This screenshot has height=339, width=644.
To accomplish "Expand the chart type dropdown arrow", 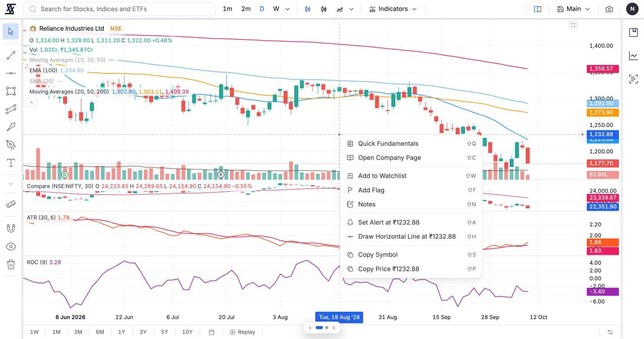I will click(x=352, y=9).
